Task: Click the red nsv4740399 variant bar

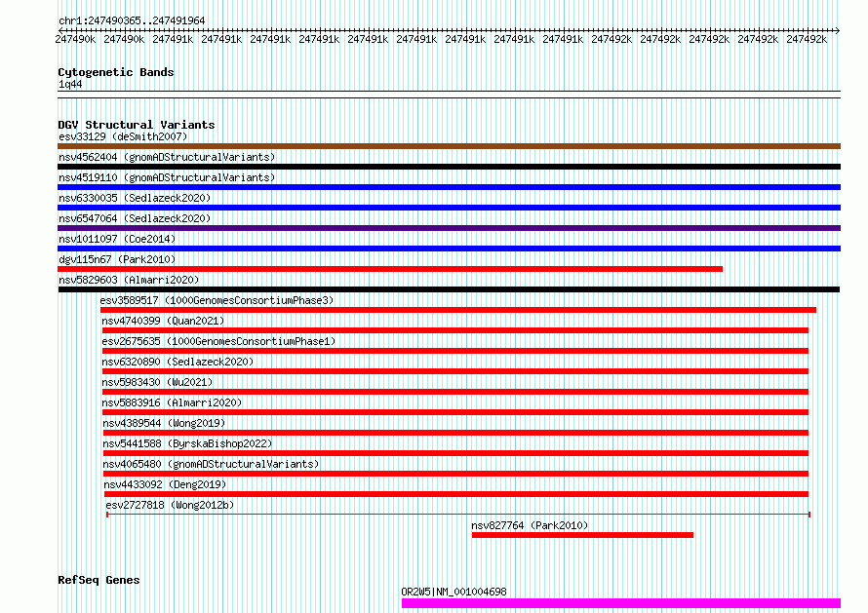Action: (455, 330)
